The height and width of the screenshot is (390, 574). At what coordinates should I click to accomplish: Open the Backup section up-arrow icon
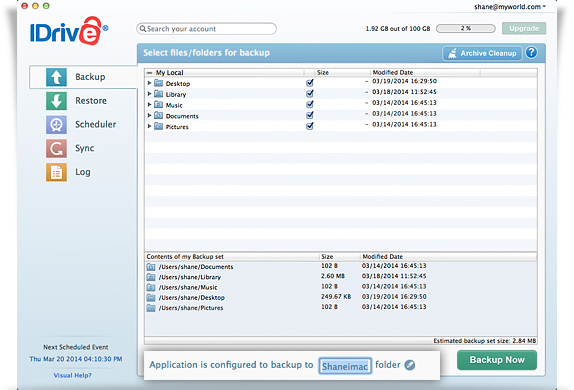click(56, 77)
